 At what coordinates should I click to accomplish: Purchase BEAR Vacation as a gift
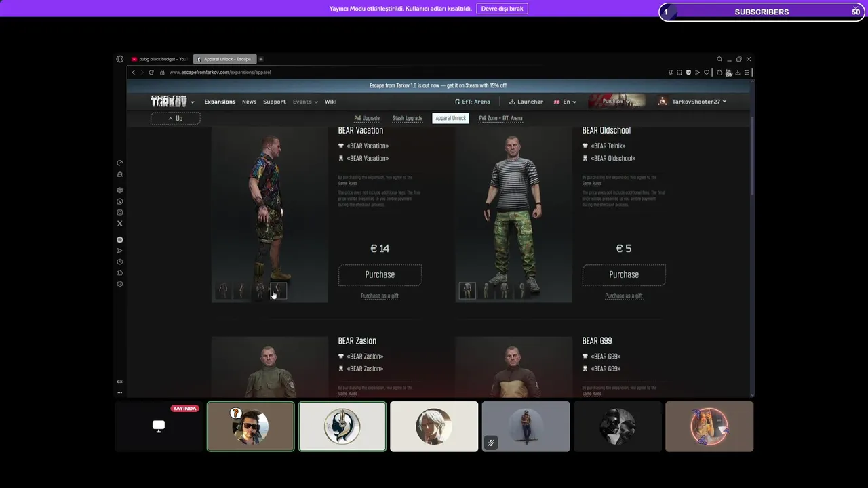(380, 296)
